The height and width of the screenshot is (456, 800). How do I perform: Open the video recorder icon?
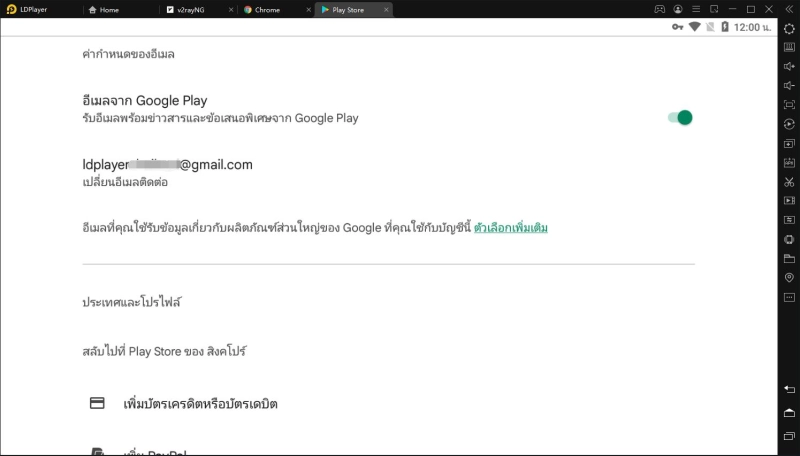point(789,200)
